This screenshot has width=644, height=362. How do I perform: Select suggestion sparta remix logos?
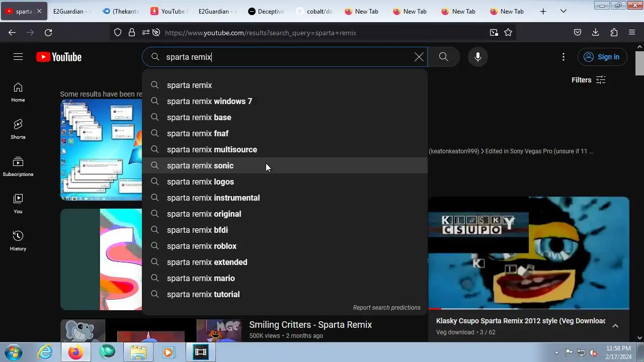click(285, 182)
